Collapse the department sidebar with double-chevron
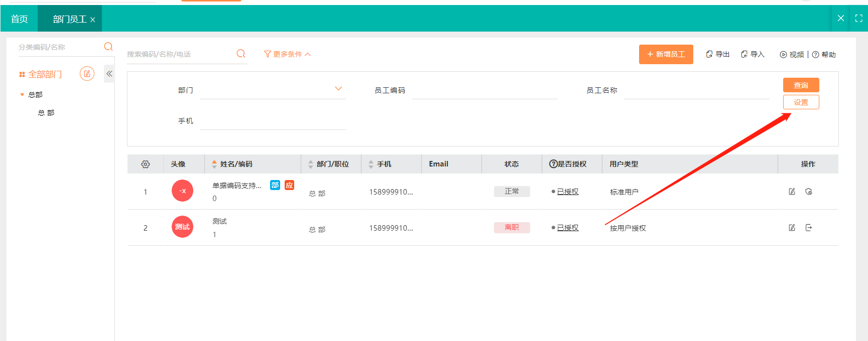Image resolution: width=868 pixels, height=341 pixels. [109, 74]
